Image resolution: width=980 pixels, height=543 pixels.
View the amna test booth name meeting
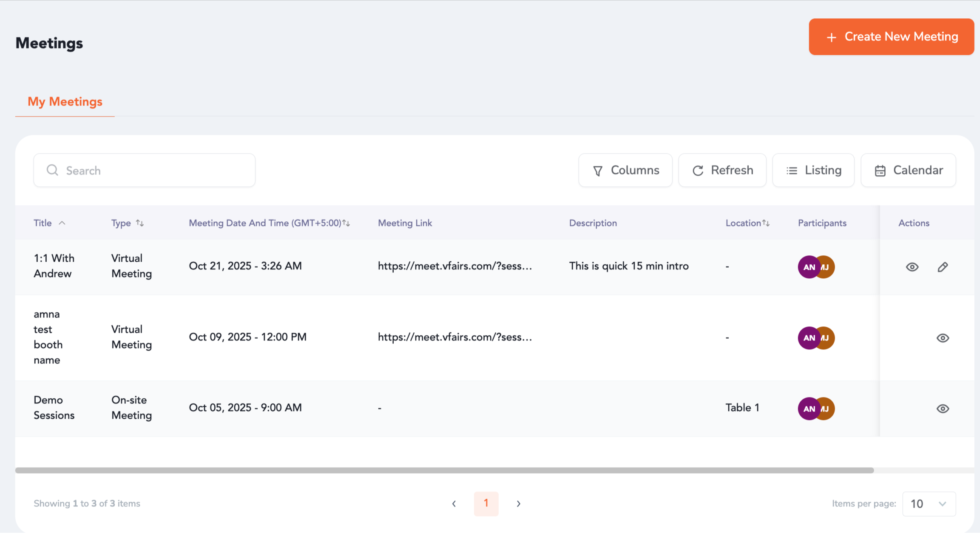click(x=943, y=338)
